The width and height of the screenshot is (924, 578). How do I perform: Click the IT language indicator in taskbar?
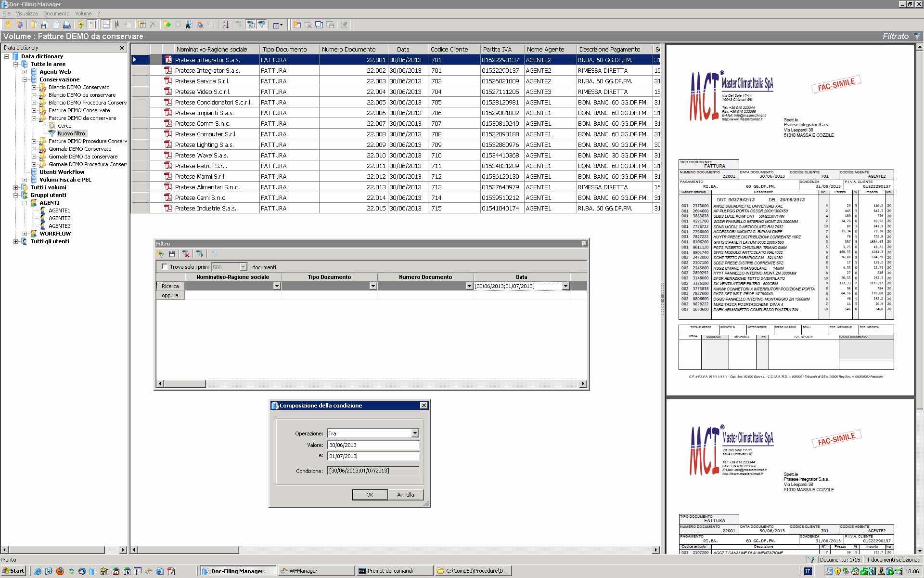pos(808,571)
